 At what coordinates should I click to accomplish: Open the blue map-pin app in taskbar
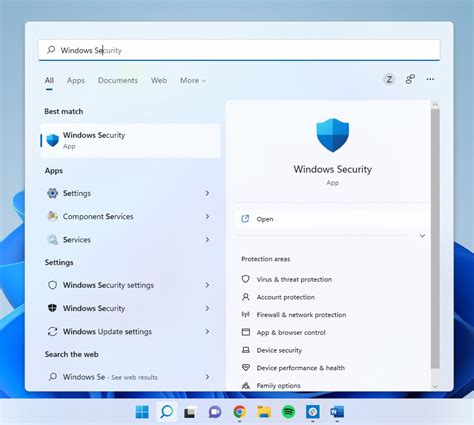[313, 412]
